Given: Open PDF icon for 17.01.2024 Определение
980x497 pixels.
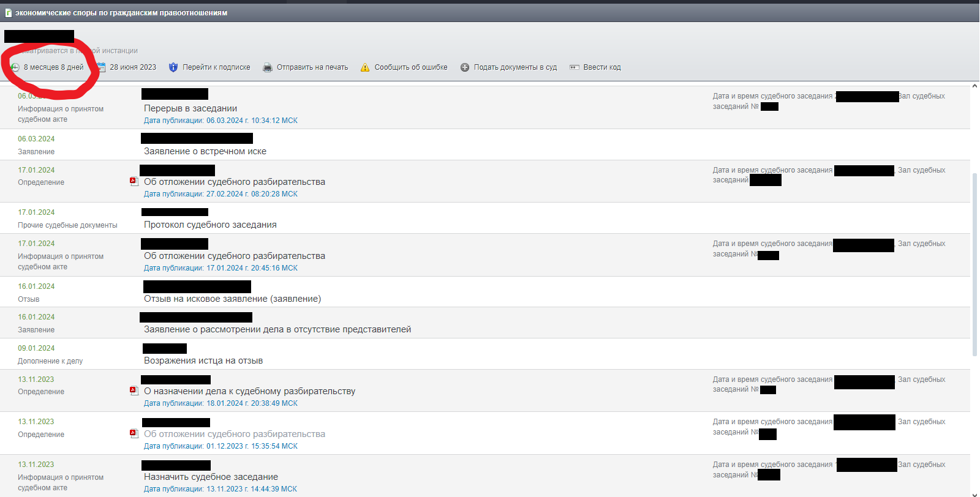Looking at the screenshot, I should 134,182.
